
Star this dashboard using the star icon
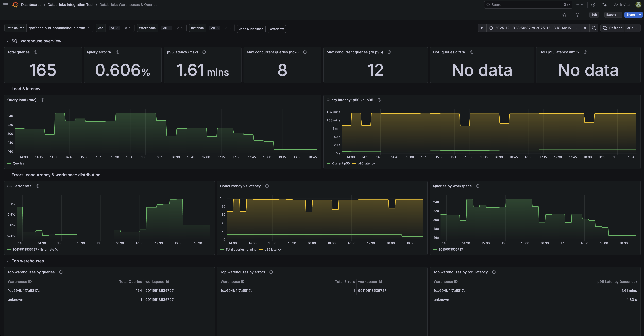[x=564, y=15]
